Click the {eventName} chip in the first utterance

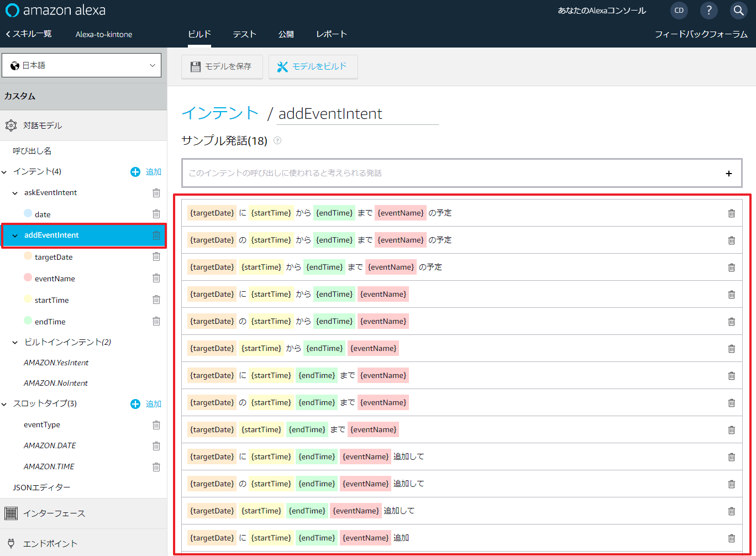(401, 213)
